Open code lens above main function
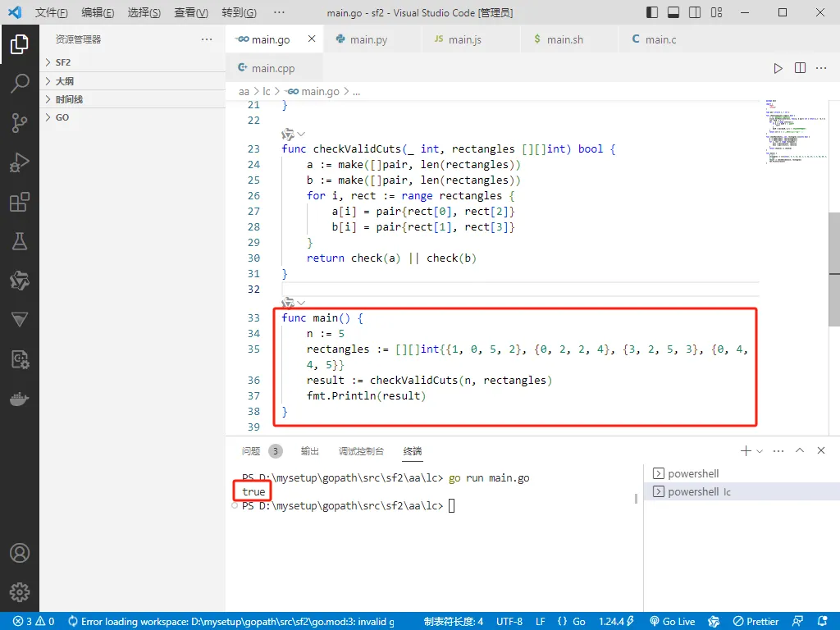 point(293,303)
